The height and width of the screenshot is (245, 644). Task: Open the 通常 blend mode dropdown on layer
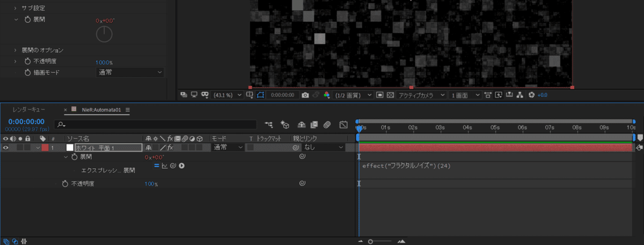pos(227,147)
